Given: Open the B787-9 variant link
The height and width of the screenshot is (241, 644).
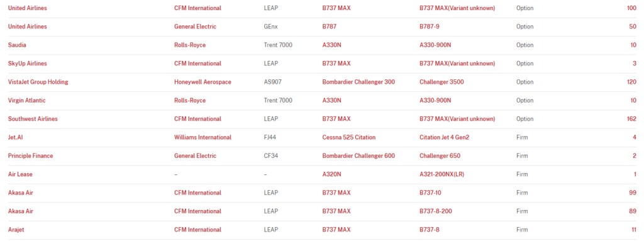Looking at the screenshot, I should [x=430, y=26].
